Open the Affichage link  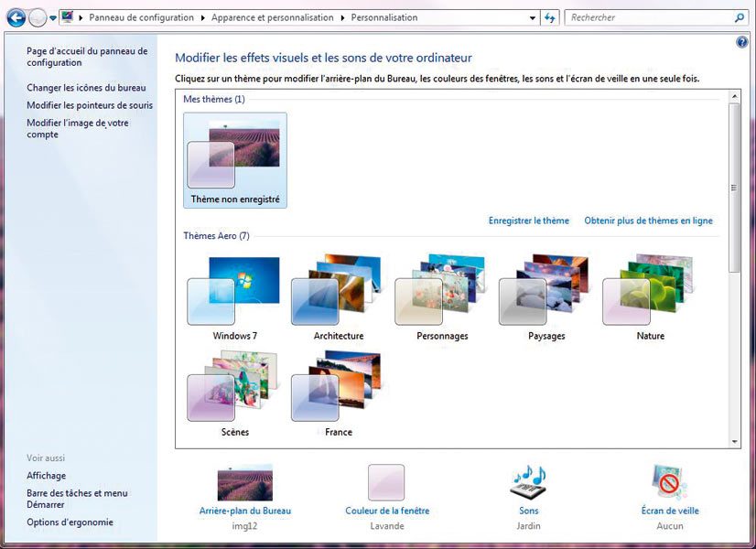point(47,476)
